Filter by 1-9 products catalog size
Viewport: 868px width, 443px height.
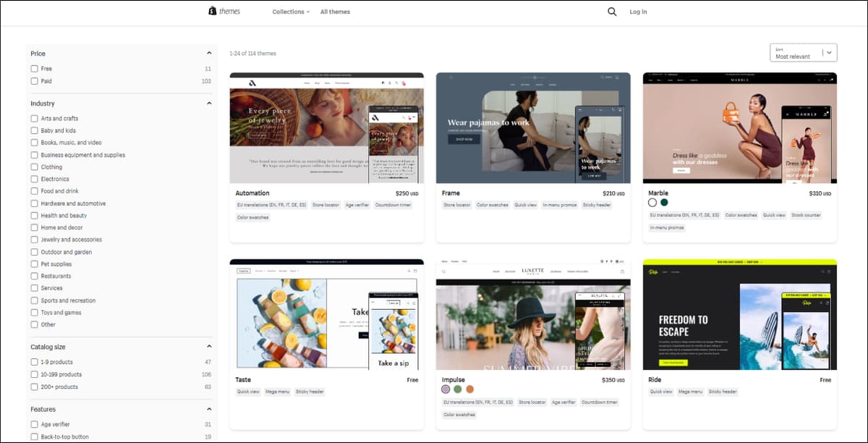point(34,362)
